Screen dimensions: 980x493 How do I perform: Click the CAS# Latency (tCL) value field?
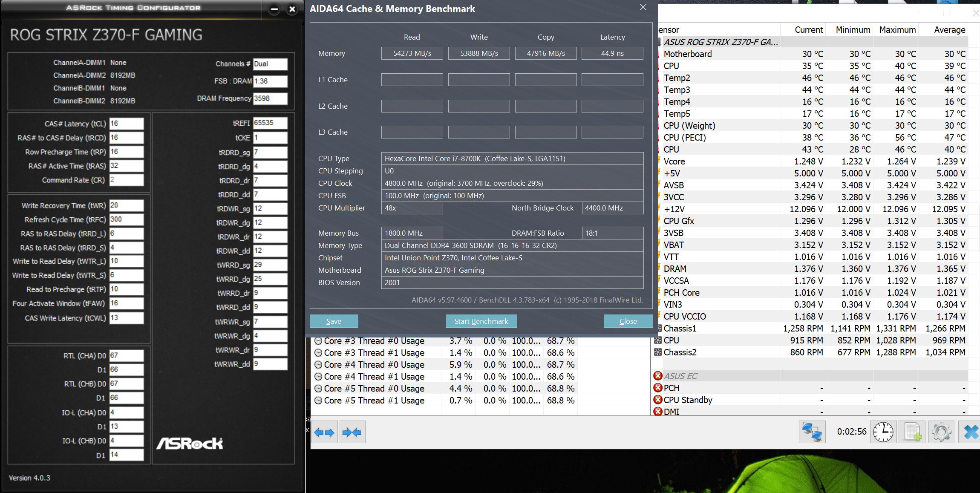[126, 124]
